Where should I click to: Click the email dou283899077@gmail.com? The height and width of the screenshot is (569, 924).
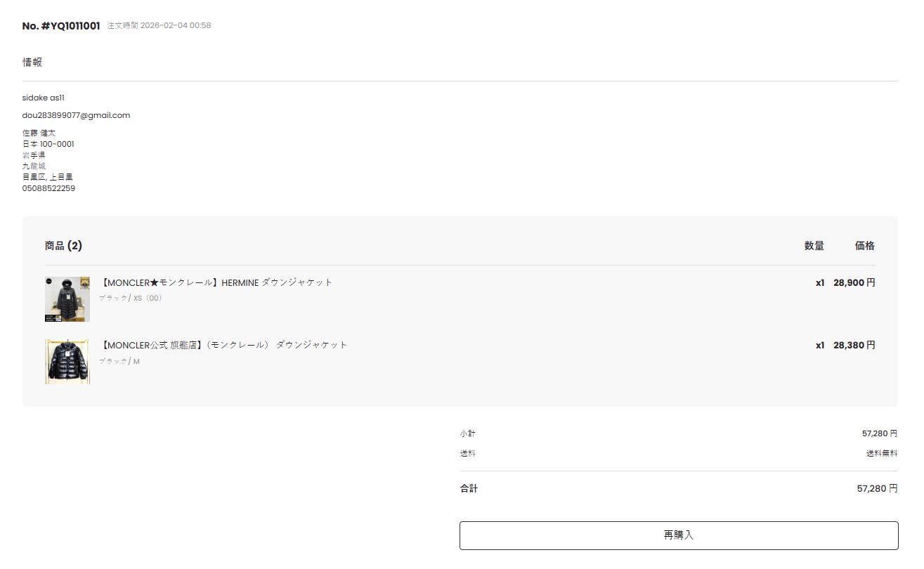coord(76,115)
